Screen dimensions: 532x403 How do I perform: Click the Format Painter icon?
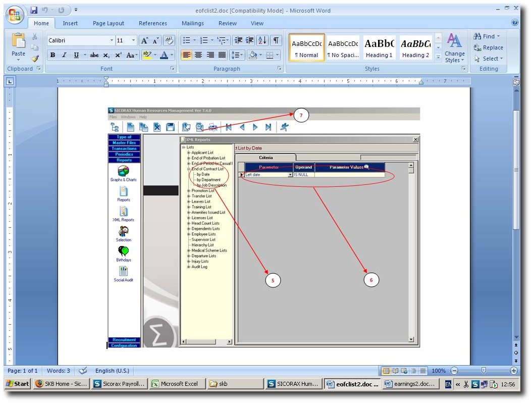click(x=35, y=59)
